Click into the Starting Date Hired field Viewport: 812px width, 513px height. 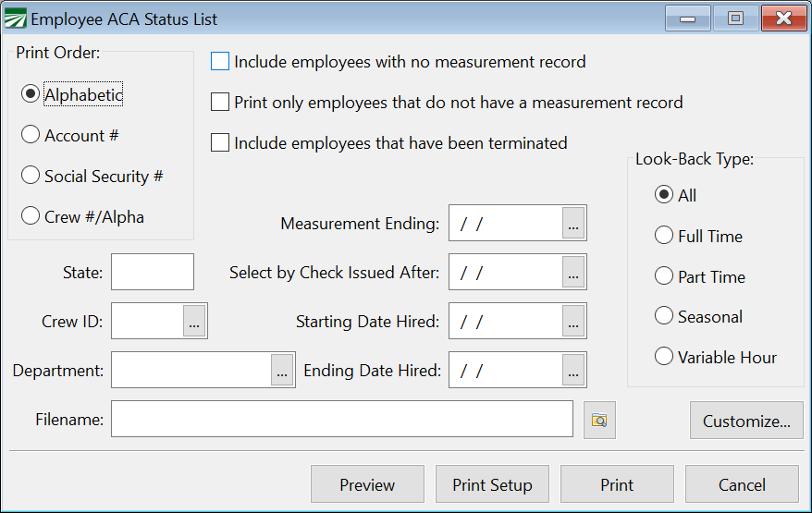(x=506, y=321)
